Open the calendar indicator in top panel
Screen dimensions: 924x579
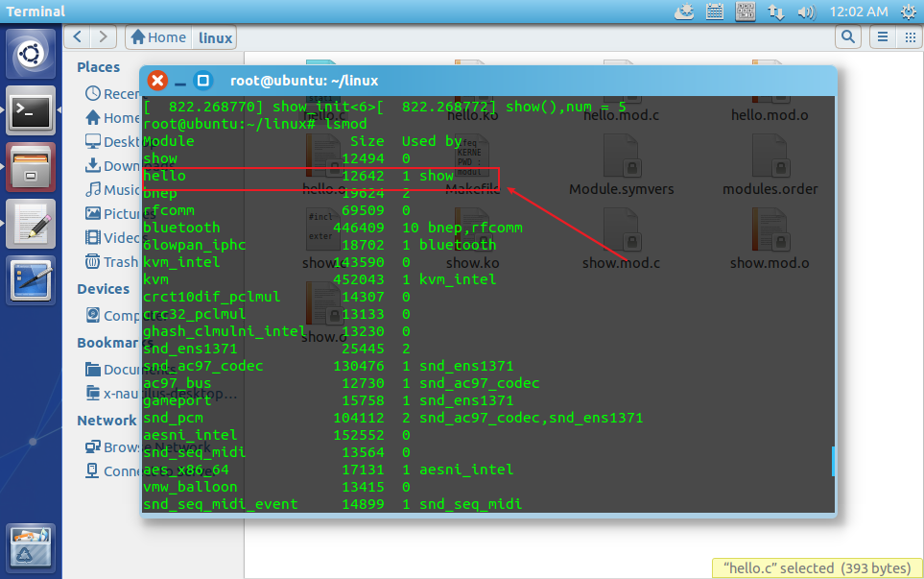tap(714, 12)
